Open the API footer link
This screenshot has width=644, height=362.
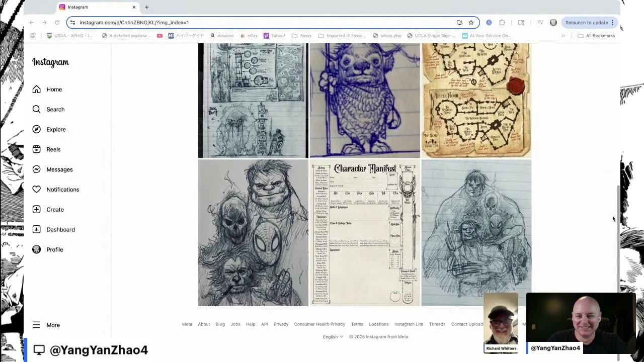pos(265,324)
